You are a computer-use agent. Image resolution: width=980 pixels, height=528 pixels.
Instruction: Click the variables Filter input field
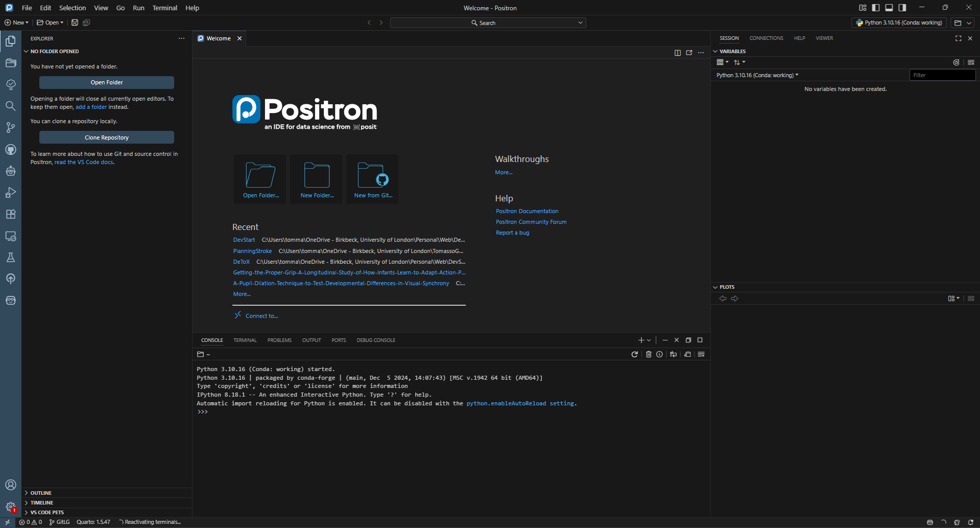942,75
